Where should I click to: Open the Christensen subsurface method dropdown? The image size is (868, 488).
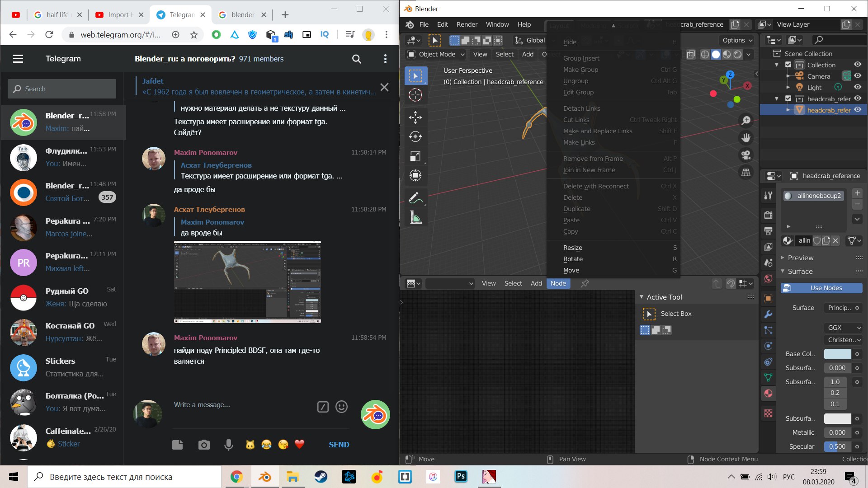coord(843,340)
